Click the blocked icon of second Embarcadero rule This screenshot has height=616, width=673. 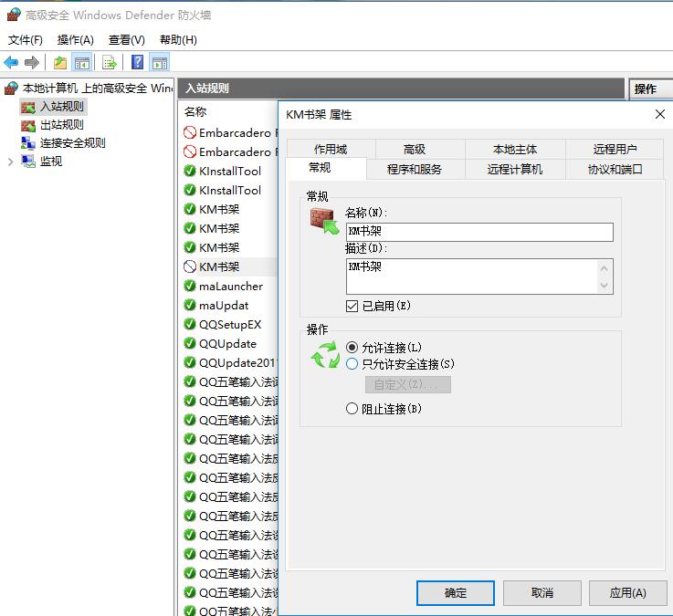pyautogui.click(x=190, y=151)
